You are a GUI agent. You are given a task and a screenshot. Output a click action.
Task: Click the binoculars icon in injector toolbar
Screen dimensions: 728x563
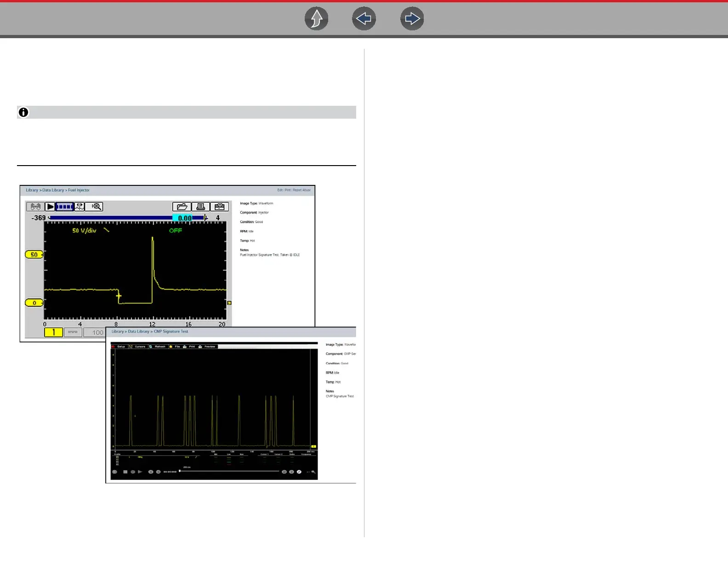click(x=35, y=207)
